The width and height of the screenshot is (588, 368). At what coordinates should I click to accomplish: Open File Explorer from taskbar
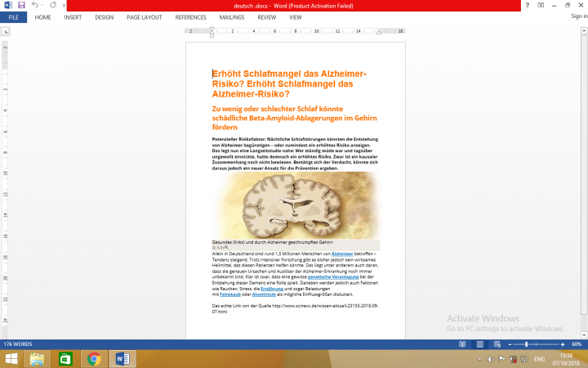click(x=37, y=359)
